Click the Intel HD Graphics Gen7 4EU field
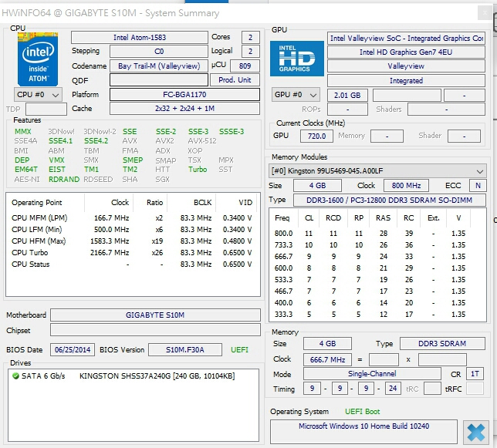The image size is (497, 448). click(x=406, y=52)
